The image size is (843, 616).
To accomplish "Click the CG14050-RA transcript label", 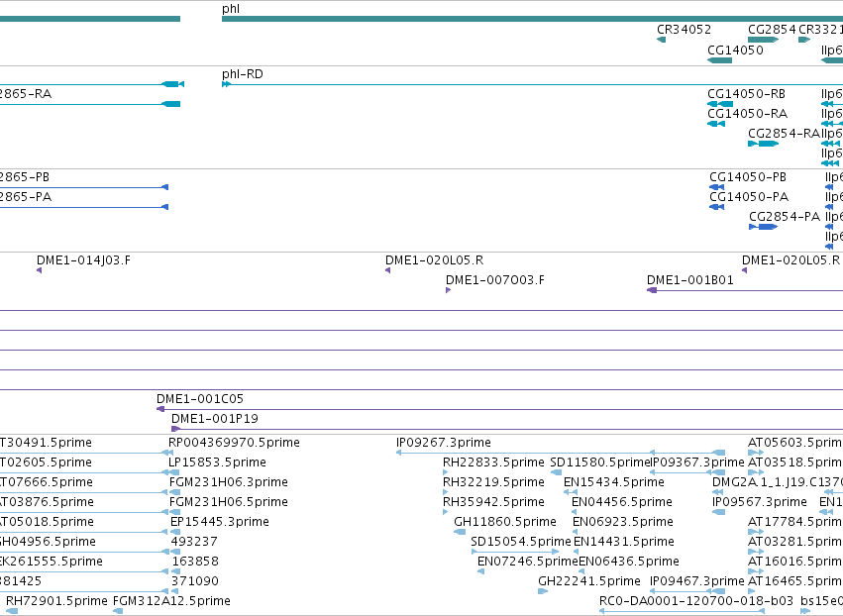I will [x=747, y=114].
